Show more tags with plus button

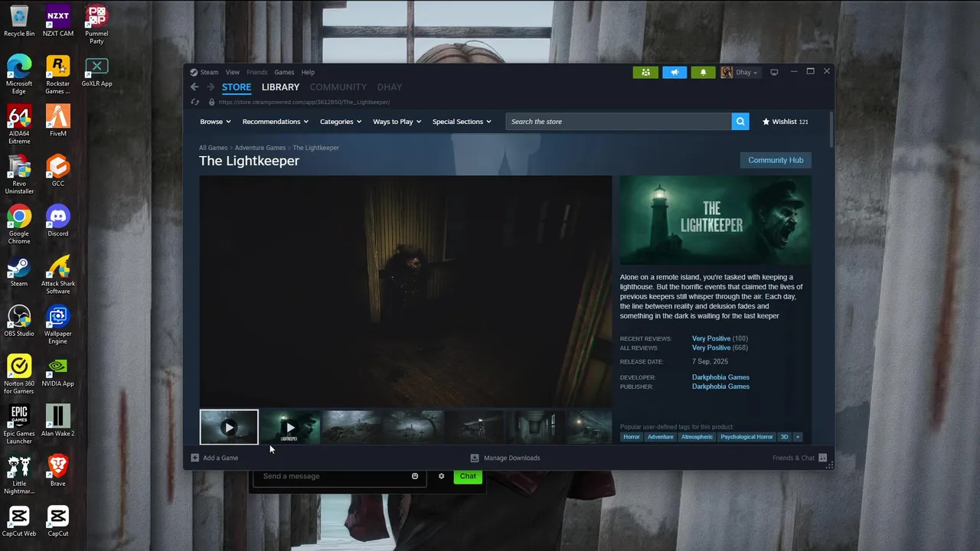coord(798,437)
